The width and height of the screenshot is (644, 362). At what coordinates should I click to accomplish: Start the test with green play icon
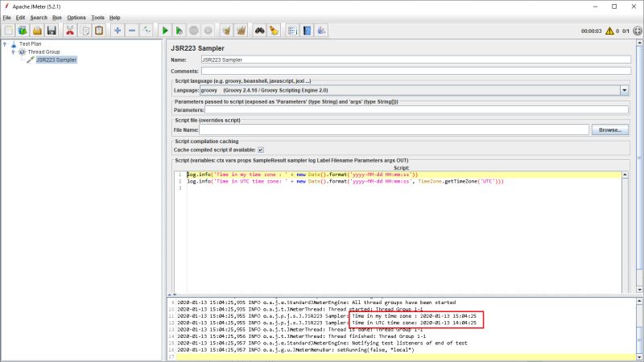(x=165, y=31)
